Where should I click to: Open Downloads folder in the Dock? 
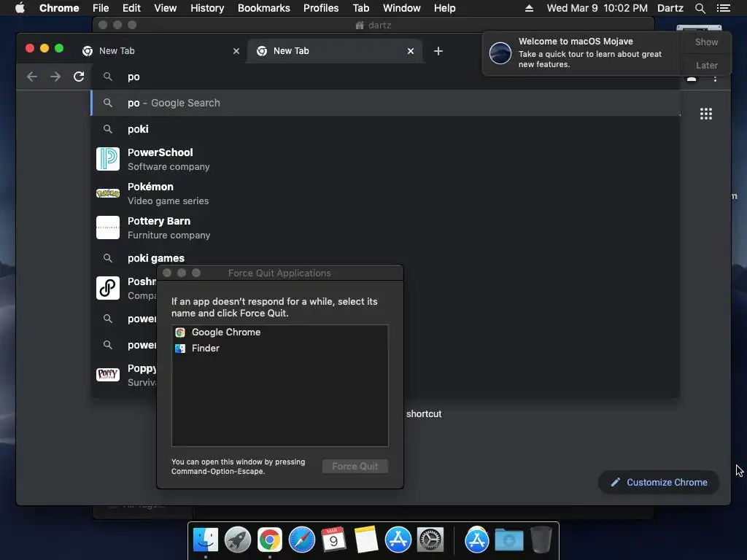point(508,540)
